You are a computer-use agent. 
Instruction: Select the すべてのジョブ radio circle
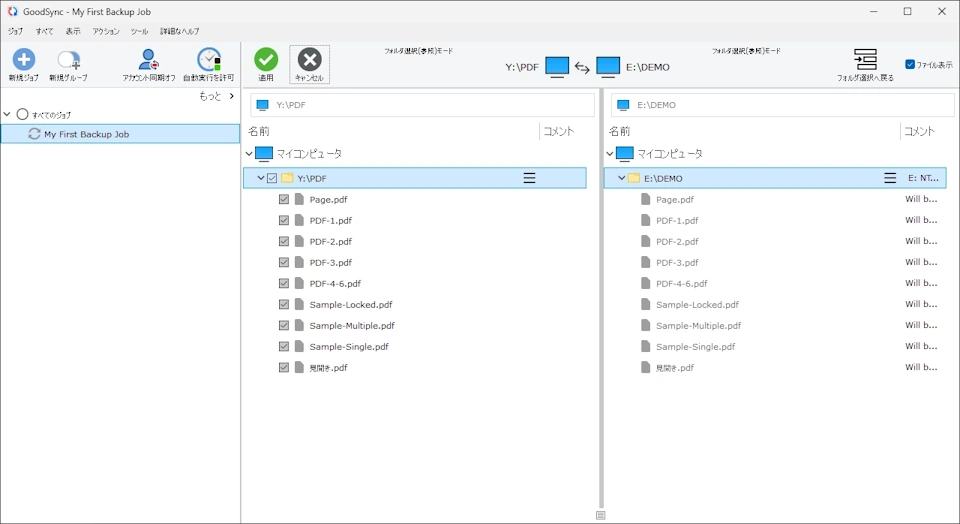click(x=23, y=114)
